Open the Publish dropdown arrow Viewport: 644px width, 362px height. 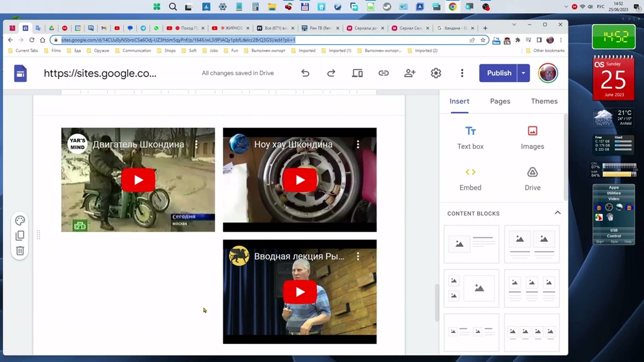(x=523, y=73)
